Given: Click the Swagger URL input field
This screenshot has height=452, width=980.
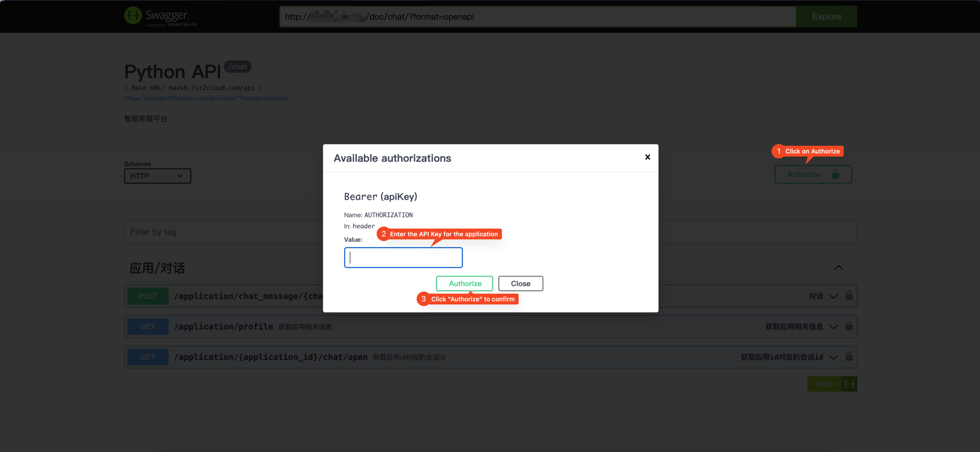Looking at the screenshot, I should click(538, 16).
